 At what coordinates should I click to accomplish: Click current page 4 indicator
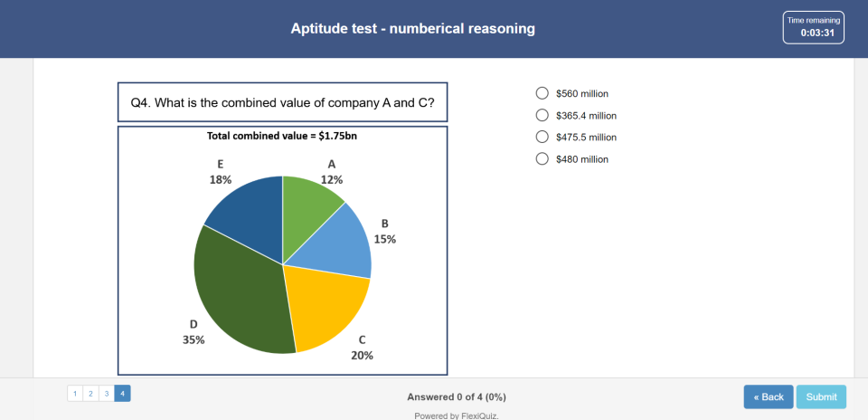pos(122,394)
